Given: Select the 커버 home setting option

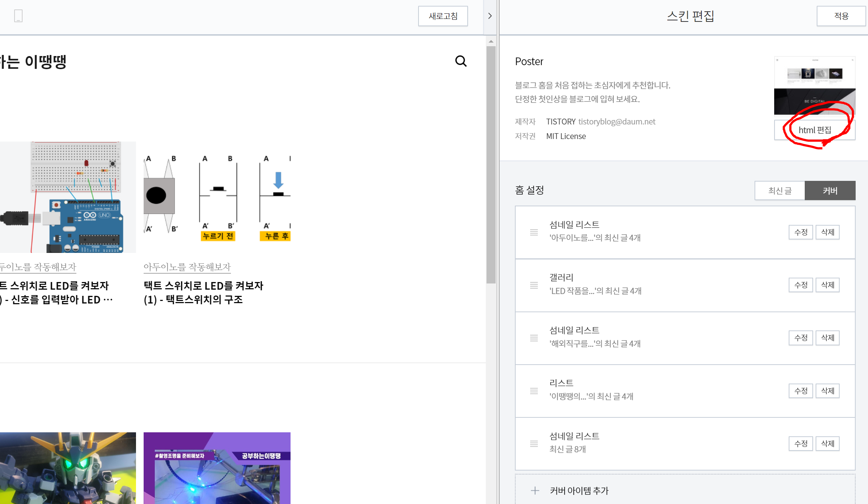Looking at the screenshot, I should click(x=830, y=190).
